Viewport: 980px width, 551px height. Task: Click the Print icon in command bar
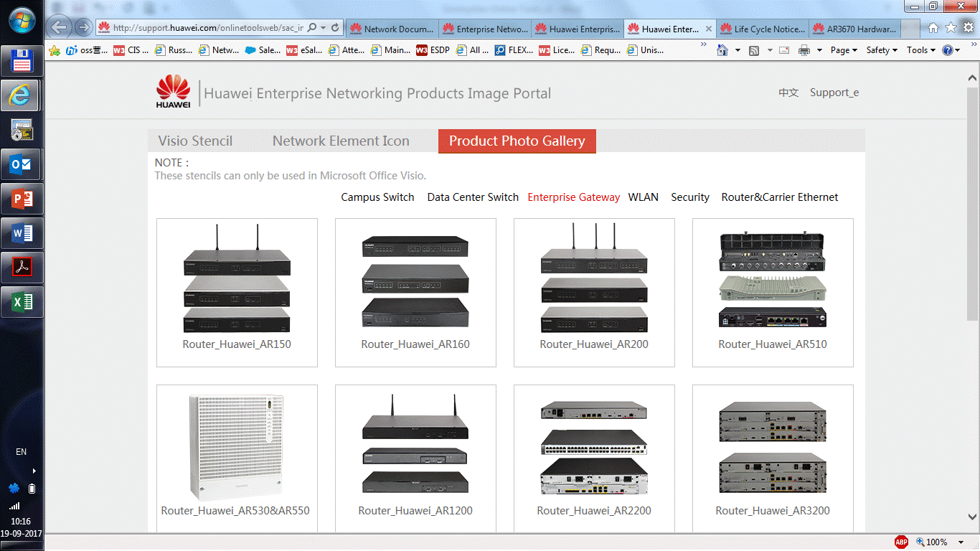[804, 50]
